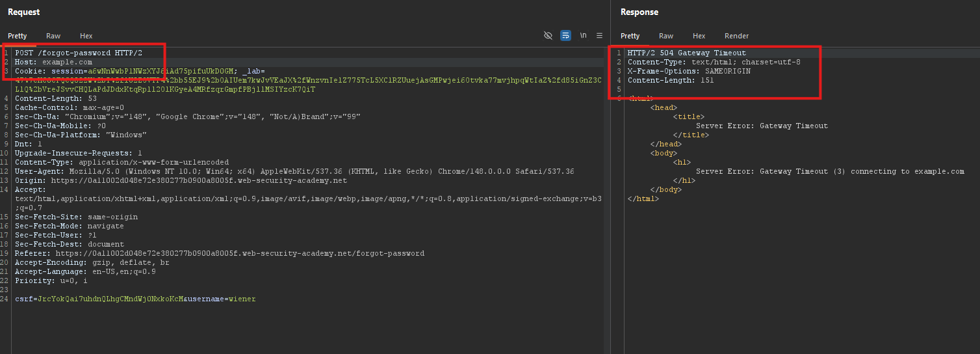Screen dimensions: 980x354
Task: Click the 'Dnt: 1' header line
Action: 29,144
